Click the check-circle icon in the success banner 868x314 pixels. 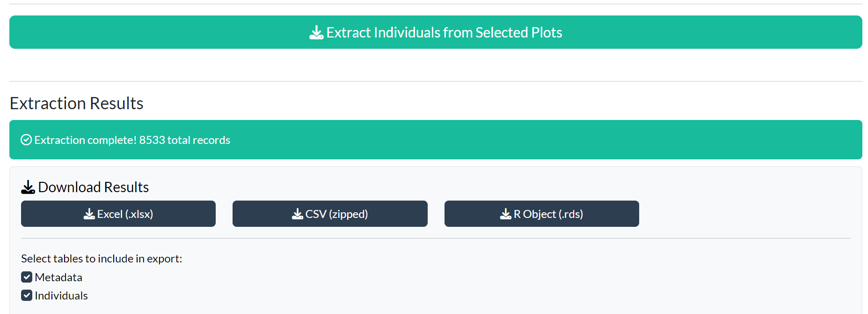coord(26,140)
